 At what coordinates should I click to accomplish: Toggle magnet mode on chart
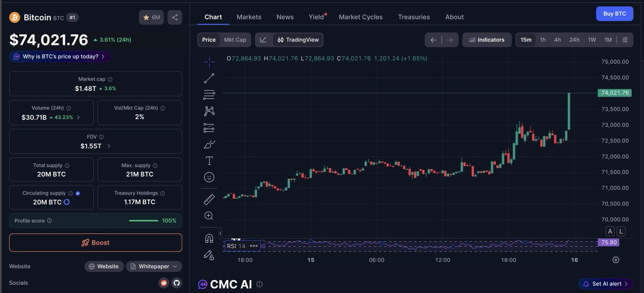pyautogui.click(x=209, y=238)
